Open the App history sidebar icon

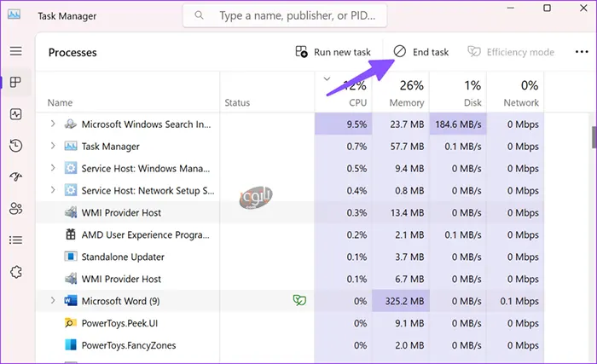[x=15, y=146]
